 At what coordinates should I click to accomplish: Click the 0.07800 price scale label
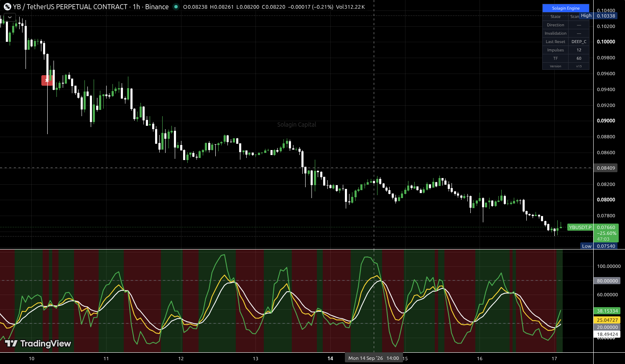(x=606, y=216)
